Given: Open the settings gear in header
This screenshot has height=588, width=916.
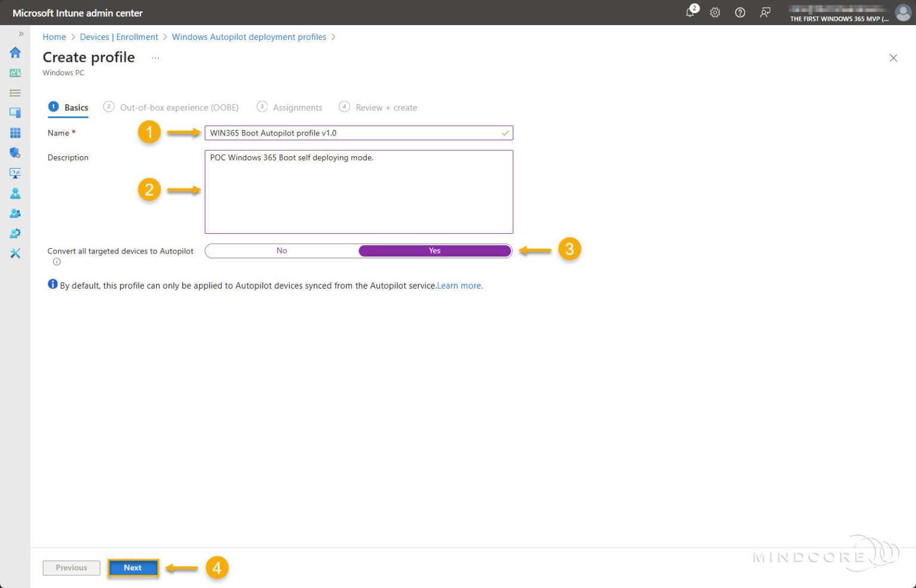Looking at the screenshot, I should (715, 13).
